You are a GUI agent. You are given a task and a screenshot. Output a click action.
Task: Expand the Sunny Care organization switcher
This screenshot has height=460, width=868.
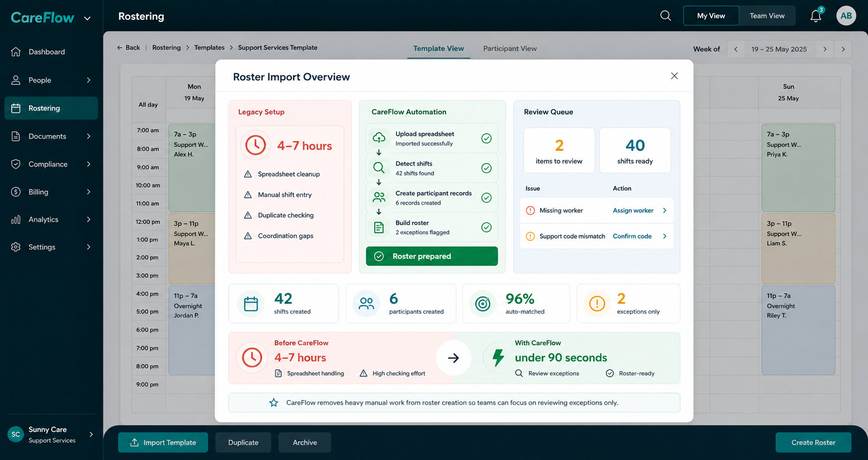pyautogui.click(x=91, y=434)
